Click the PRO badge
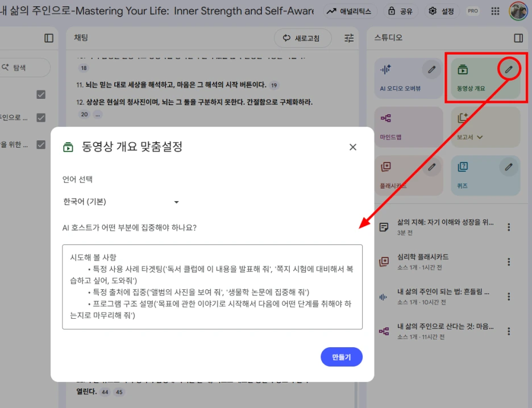Screen dimensions: 532x408 (x=473, y=11)
